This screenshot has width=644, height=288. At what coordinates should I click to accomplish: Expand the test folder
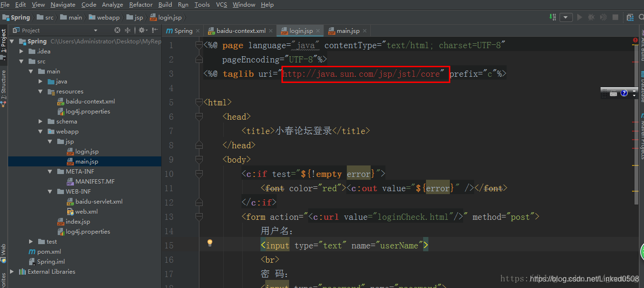coord(31,242)
